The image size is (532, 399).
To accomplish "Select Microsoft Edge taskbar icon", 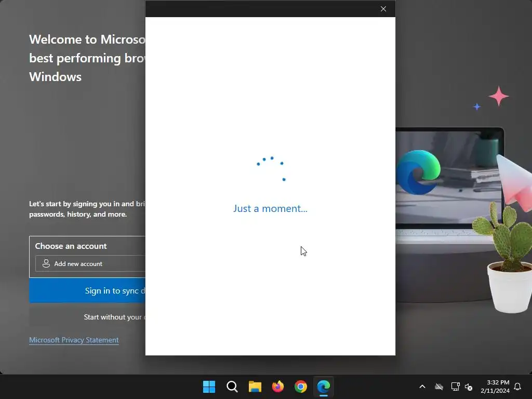I will coord(323,387).
